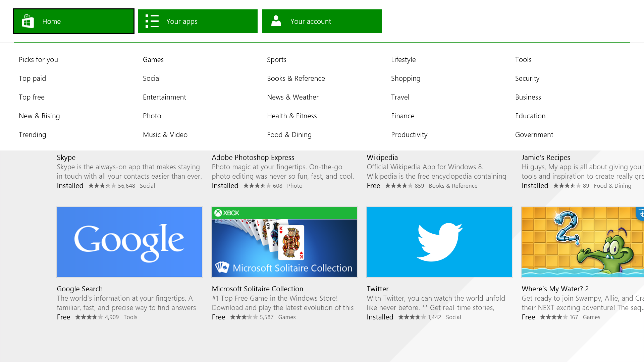The height and width of the screenshot is (362, 644).
Task: Open Where's My Water? 2 tile image
Action: point(583,242)
